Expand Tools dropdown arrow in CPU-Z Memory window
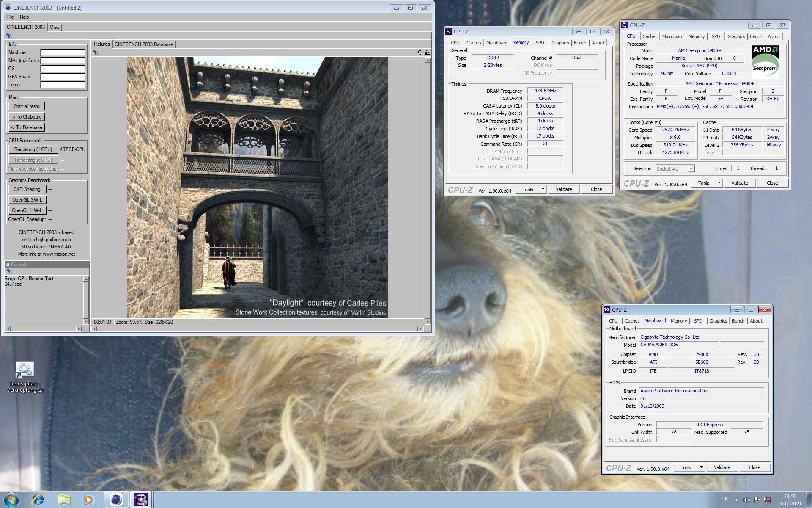 pyautogui.click(x=543, y=189)
